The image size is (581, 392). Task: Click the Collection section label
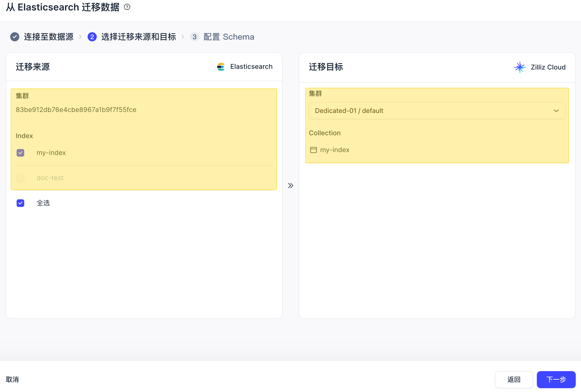pyautogui.click(x=324, y=133)
